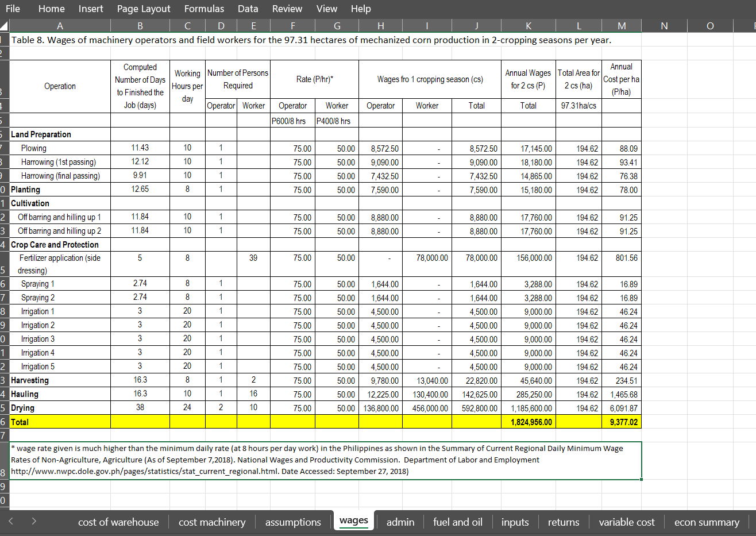
Task: Switch to admin sheet
Action: click(400, 522)
